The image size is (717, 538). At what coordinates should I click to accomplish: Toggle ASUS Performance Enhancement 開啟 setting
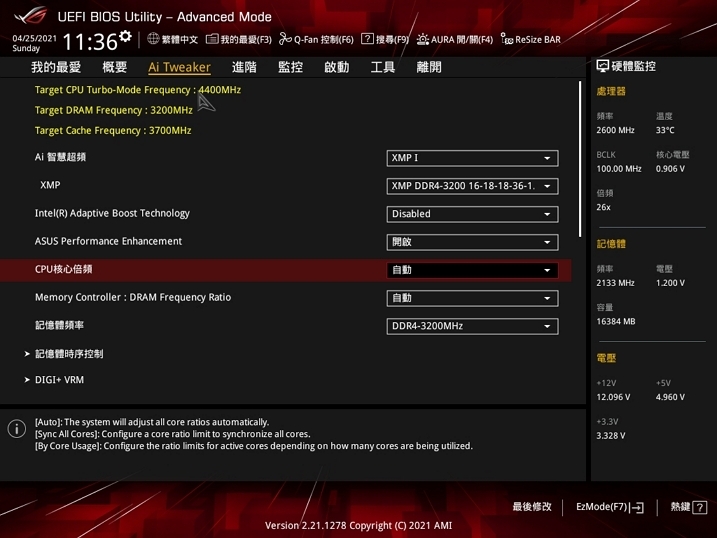(472, 242)
